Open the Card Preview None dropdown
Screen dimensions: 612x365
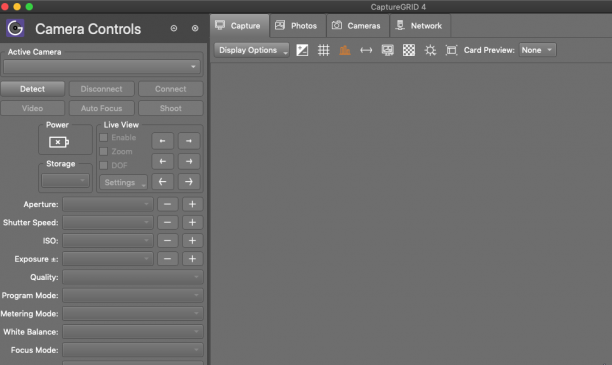537,50
